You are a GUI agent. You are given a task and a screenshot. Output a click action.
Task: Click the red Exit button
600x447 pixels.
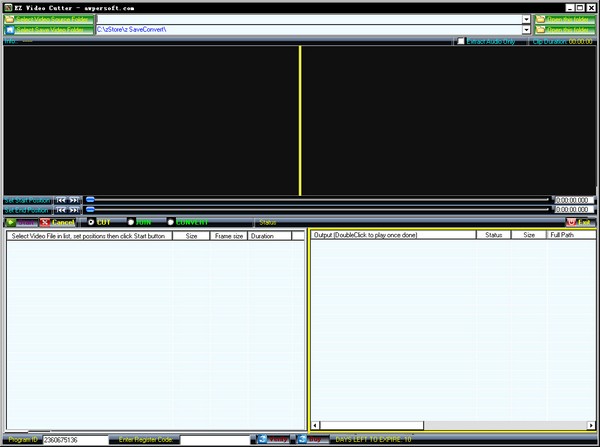tap(580, 222)
